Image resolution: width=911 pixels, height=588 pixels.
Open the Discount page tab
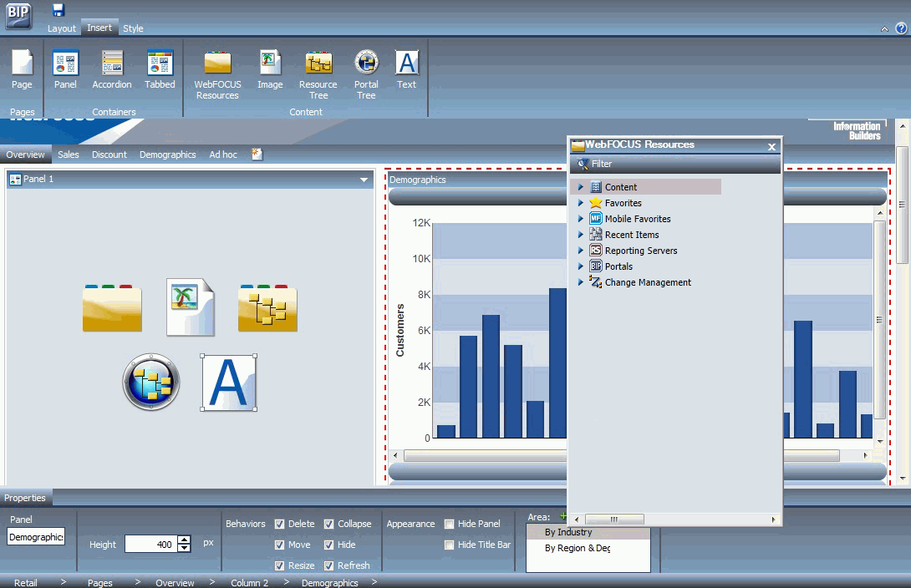109,155
